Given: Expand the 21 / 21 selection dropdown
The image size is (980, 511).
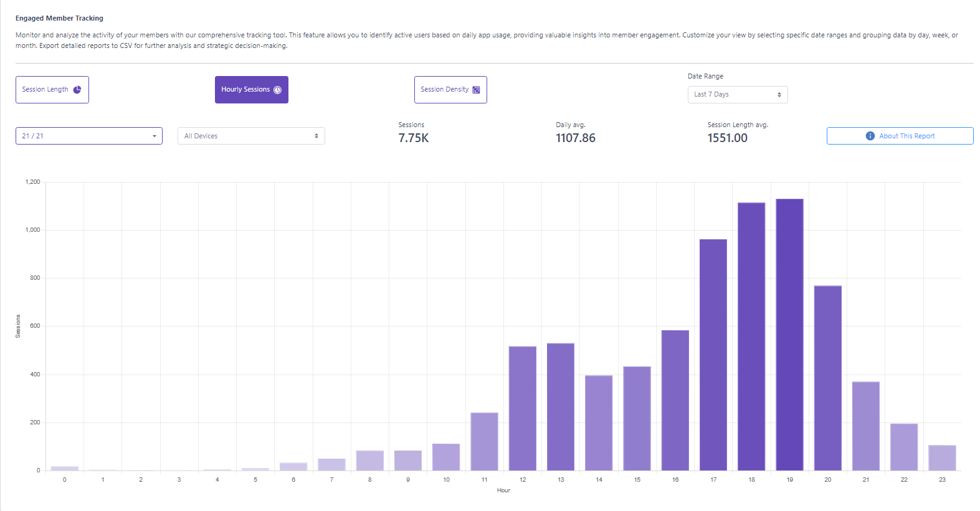Looking at the screenshot, I should click(x=88, y=136).
